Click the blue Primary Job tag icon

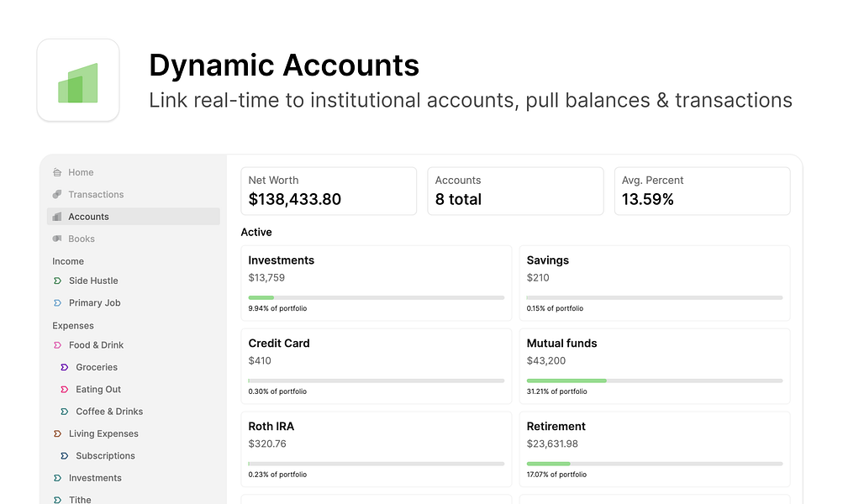57,302
